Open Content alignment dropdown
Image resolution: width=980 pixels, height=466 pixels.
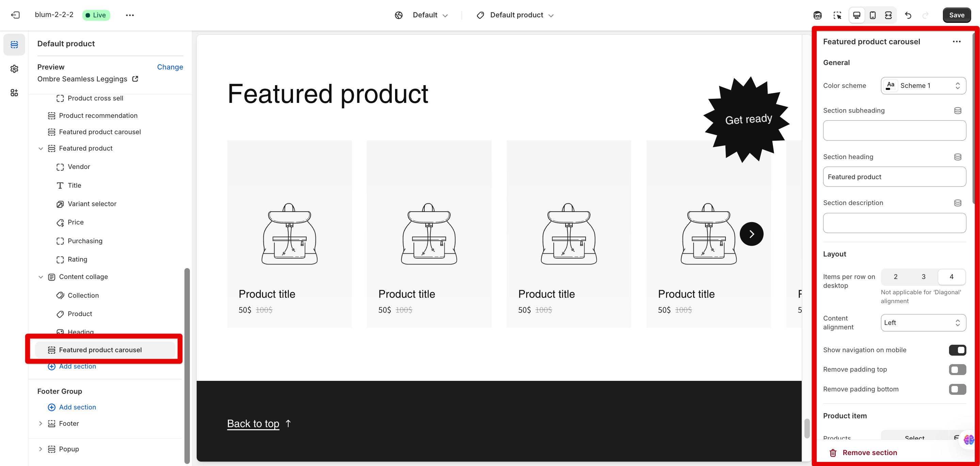tap(923, 323)
